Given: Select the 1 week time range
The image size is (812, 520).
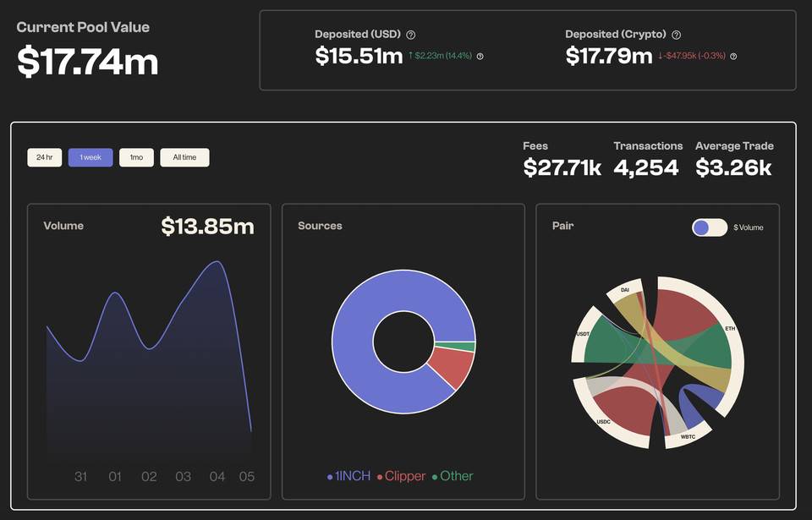Looking at the screenshot, I should point(91,157).
